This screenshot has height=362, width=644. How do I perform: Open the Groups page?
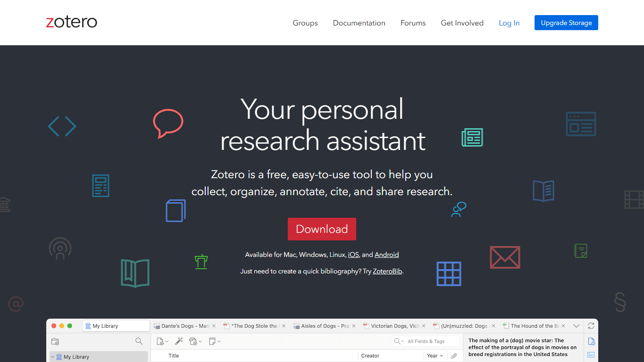point(305,23)
